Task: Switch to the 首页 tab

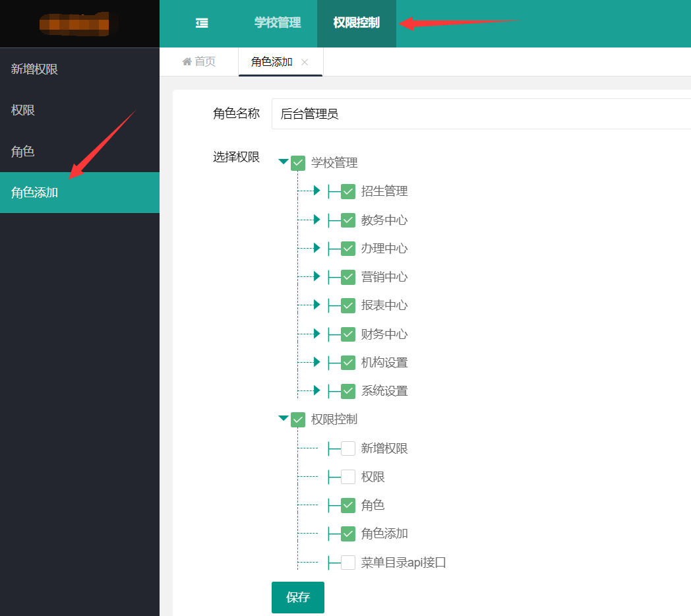Action: tap(198, 62)
